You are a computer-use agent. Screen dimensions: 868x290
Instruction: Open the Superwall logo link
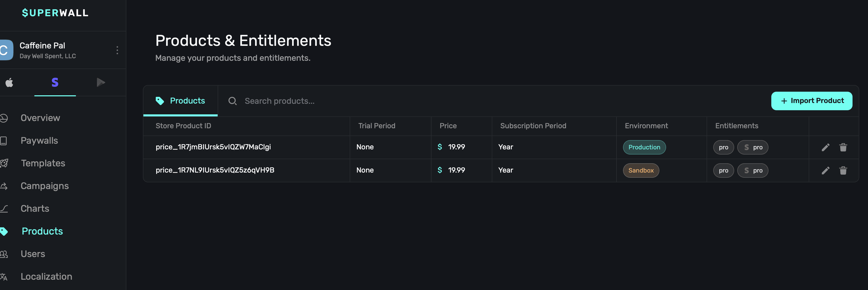tap(55, 13)
